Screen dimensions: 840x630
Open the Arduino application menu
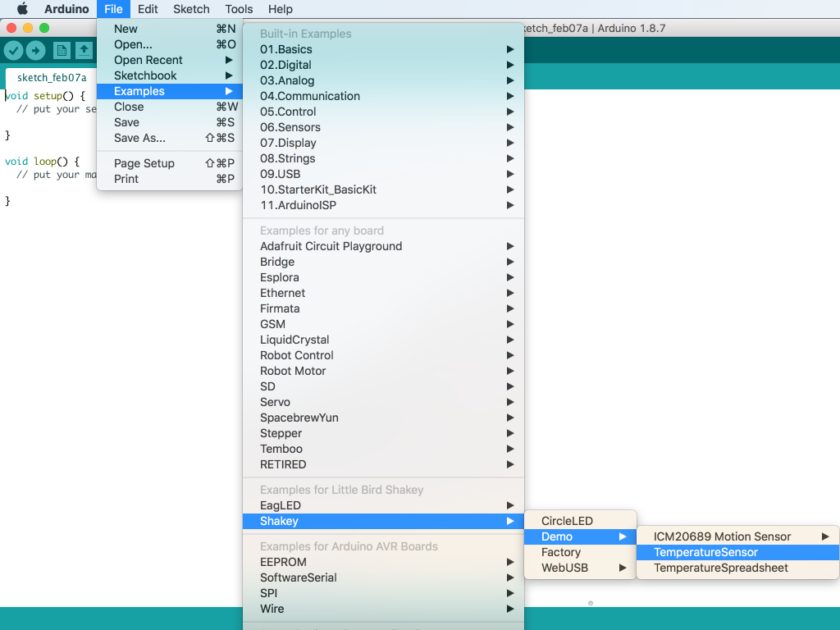(x=66, y=9)
